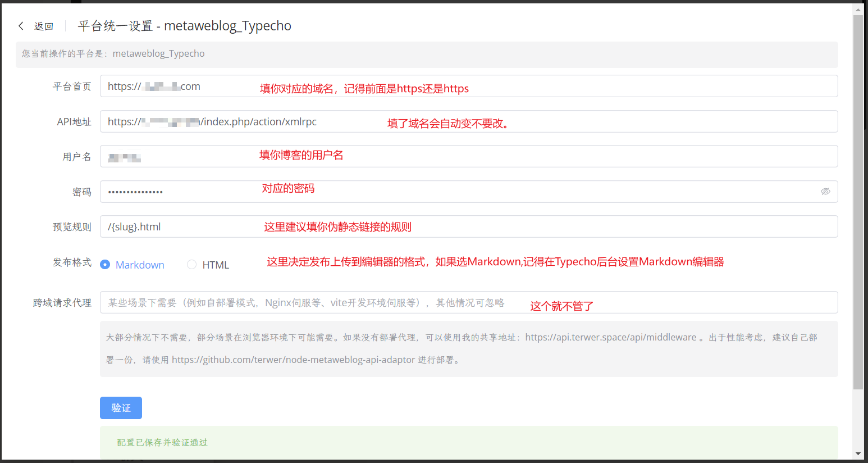Screen dimensions: 868x463
Task: Click the page title 平台统一设置 - metaweblog_Typecho
Action: click(x=185, y=26)
